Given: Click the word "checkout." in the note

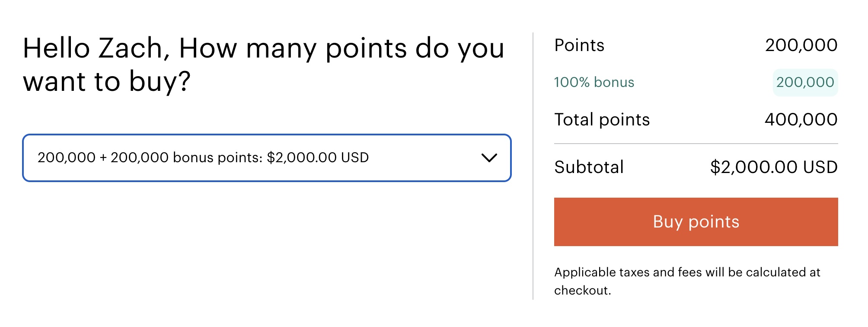Looking at the screenshot, I should click(582, 291).
